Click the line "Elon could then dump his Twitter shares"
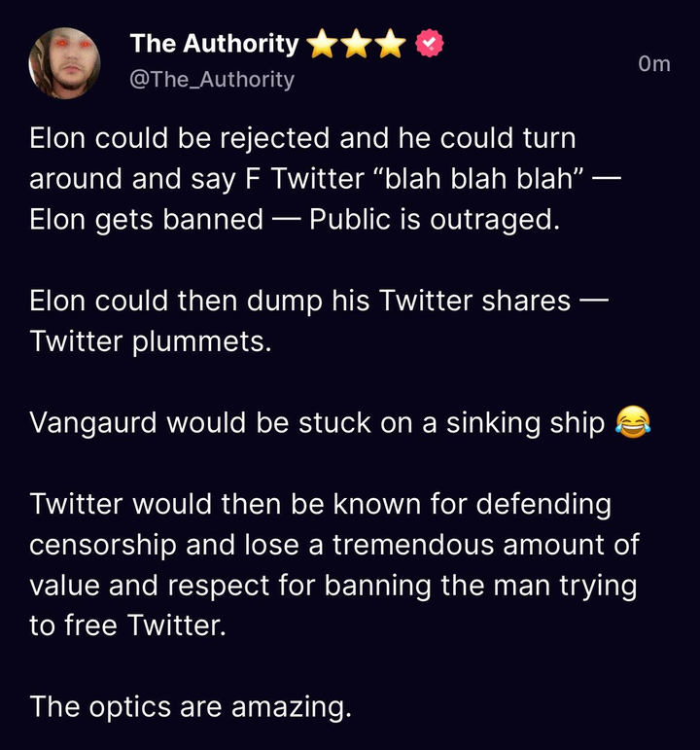This screenshot has width=700, height=750. pyautogui.click(x=299, y=301)
